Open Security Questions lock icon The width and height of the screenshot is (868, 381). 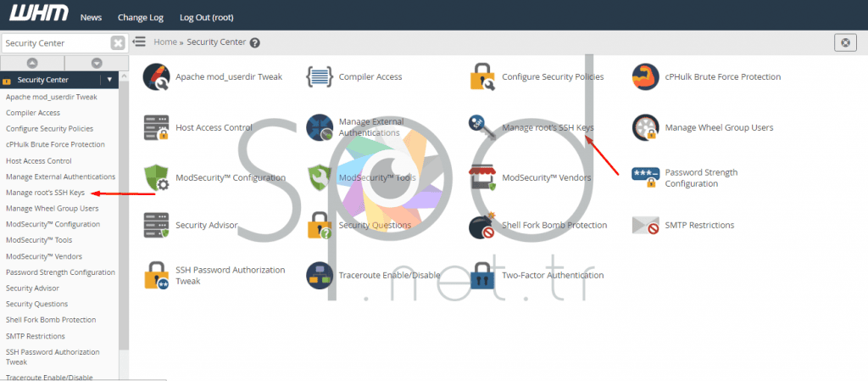(x=320, y=226)
